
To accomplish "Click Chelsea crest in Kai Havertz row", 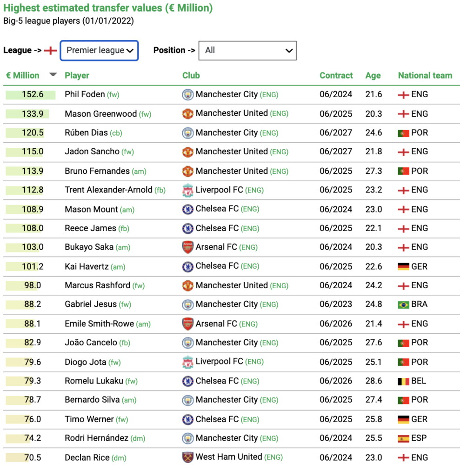I will [x=188, y=267].
